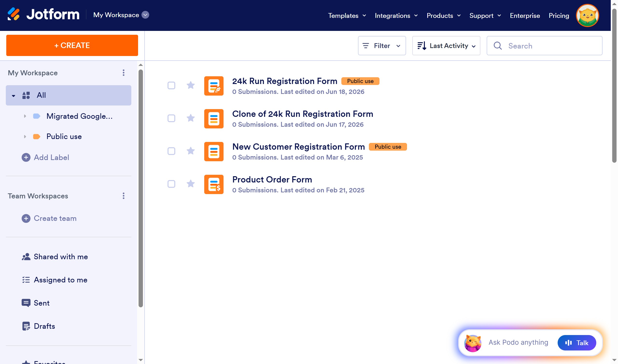The width and height of the screenshot is (618, 364).
Task: Click the Sent message icon
Action: point(26,303)
